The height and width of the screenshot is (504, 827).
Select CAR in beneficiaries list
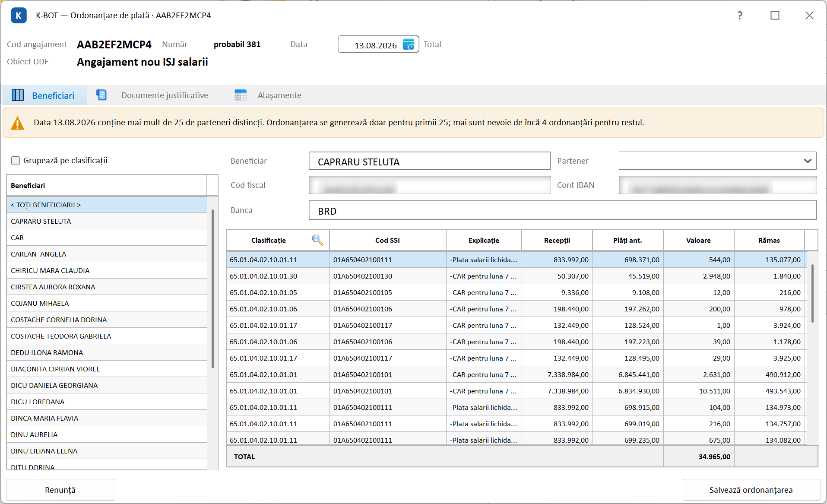107,238
